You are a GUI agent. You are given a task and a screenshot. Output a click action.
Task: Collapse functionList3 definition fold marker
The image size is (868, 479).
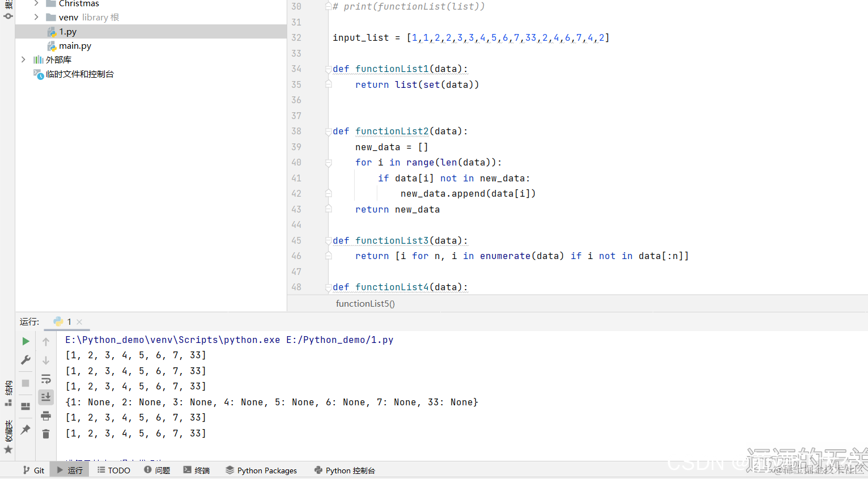coord(328,241)
